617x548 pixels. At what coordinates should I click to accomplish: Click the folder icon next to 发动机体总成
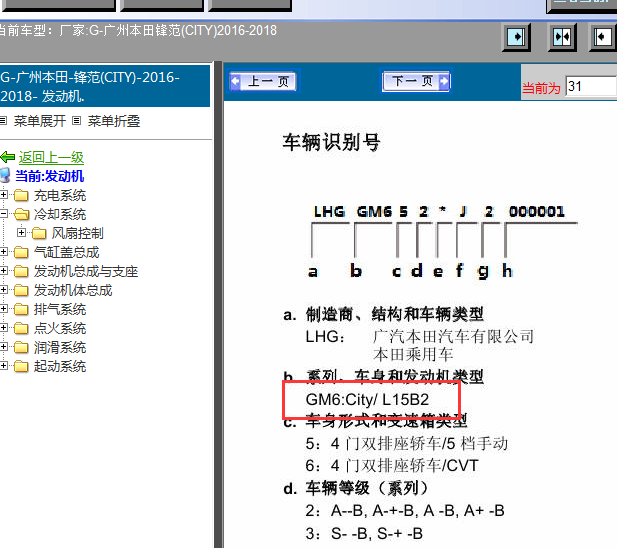(21, 290)
